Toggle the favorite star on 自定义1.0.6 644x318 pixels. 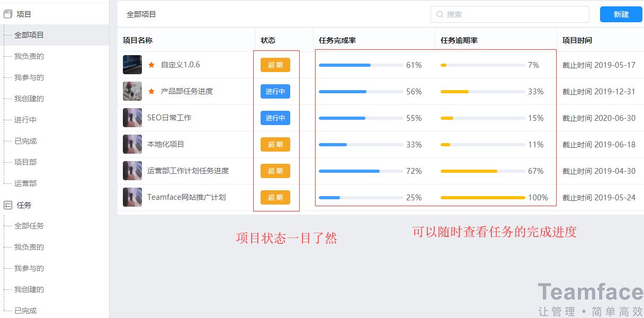coord(152,65)
